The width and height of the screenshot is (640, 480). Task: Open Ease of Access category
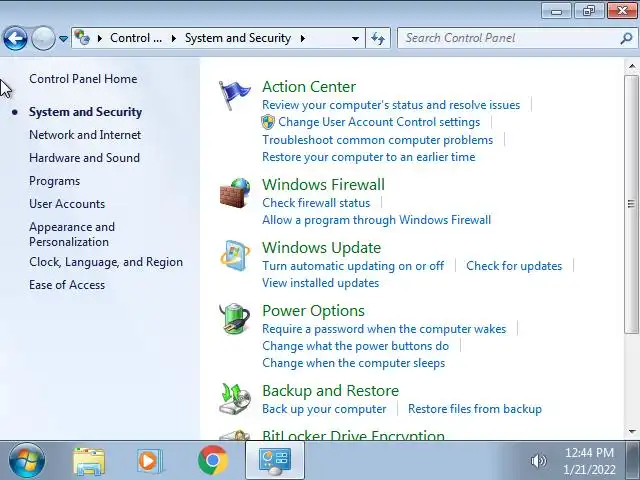pos(67,285)
